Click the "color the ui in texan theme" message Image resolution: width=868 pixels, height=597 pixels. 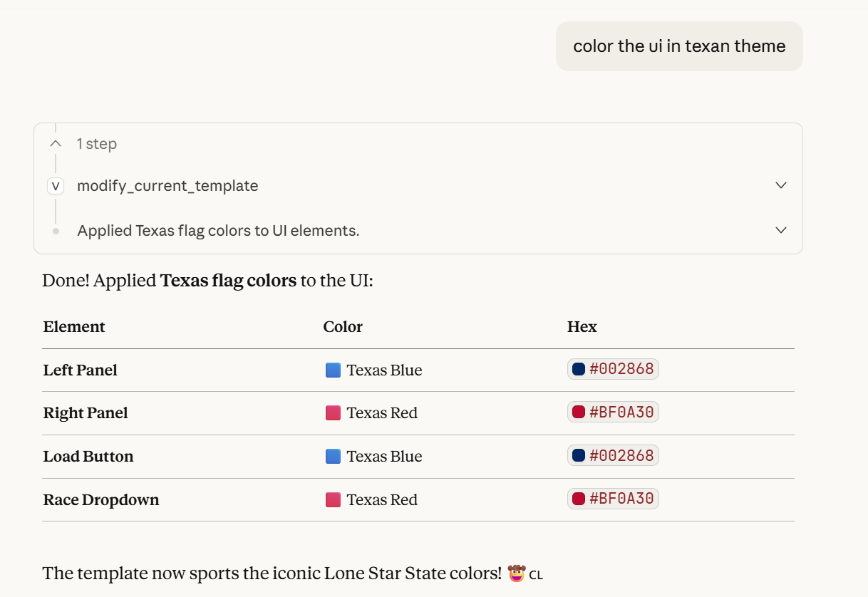pos(679,46)
